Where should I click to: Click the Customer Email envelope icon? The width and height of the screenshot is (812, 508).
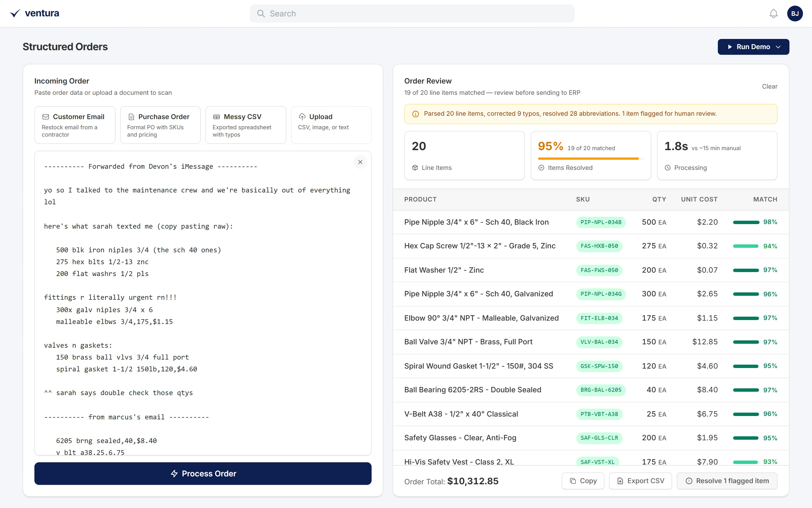[x=45, y=117]
